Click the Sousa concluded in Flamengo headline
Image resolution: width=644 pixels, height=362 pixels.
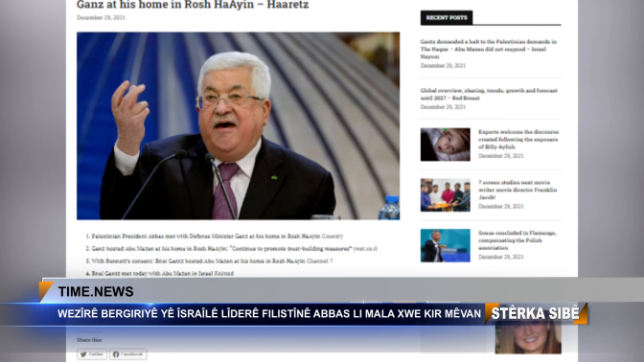[517, 240]
